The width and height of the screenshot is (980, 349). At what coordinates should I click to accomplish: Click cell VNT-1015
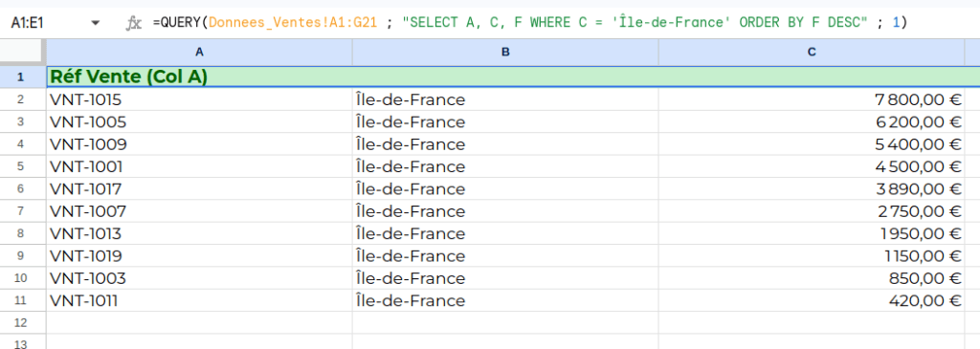click(199, 99)
